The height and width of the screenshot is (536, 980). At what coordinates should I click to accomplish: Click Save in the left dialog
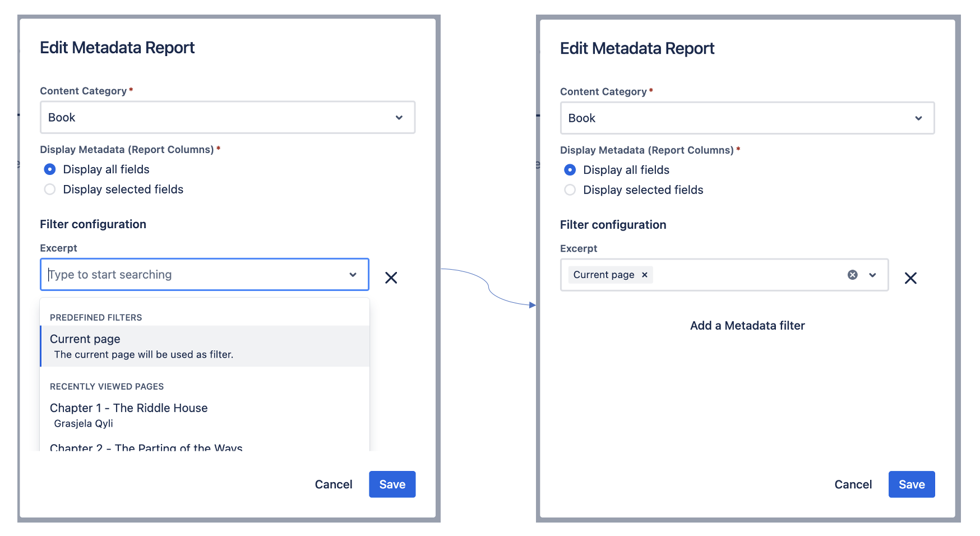[392, 484]
